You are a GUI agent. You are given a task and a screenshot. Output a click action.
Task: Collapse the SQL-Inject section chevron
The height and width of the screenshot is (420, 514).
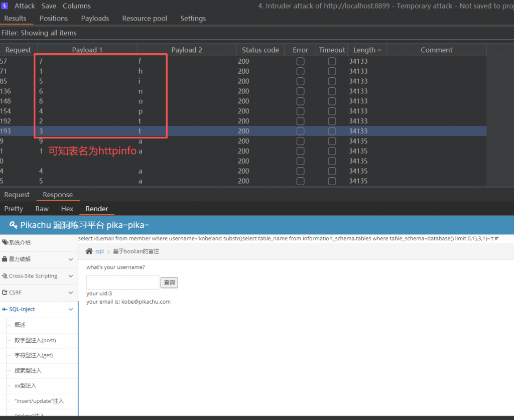point(71,310)
